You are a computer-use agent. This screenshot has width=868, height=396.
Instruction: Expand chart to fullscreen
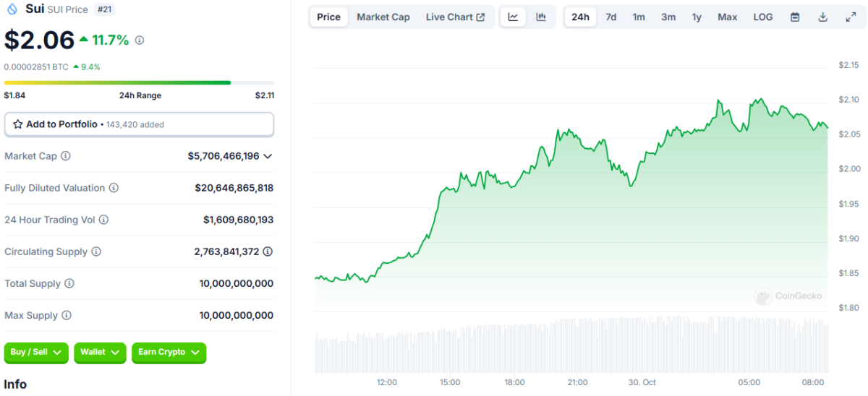point(851,17)
